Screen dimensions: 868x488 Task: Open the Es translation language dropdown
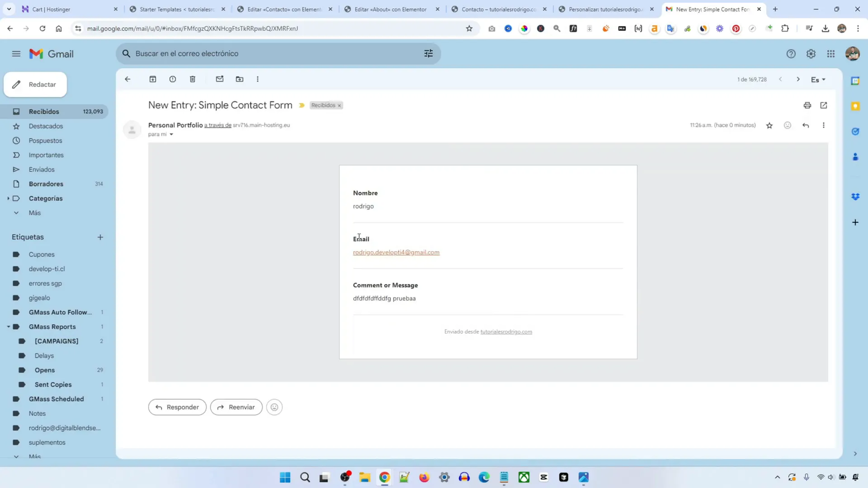[817, 79]
